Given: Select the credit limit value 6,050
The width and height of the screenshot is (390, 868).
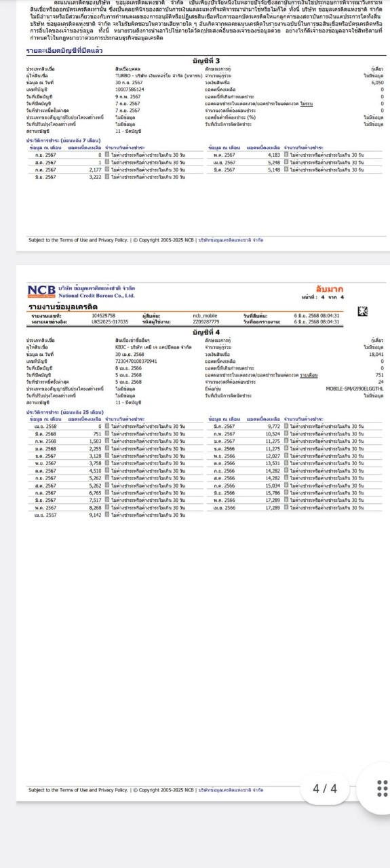Looking at the screenshot, I should pyautogui.click(x=377, y=82).
